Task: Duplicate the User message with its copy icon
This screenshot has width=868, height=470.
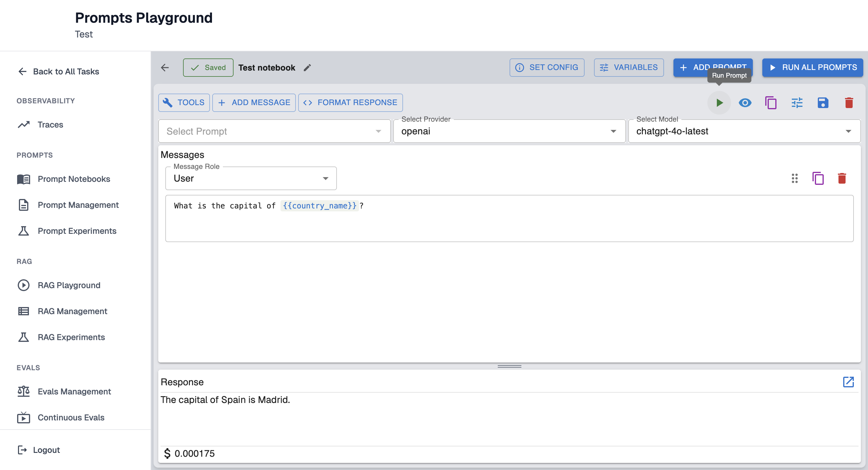Action: [818, 178]
